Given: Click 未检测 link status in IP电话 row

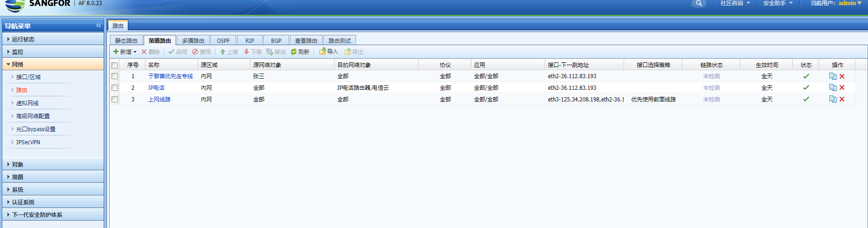Looking at the screenshot, I should (711, 87).
